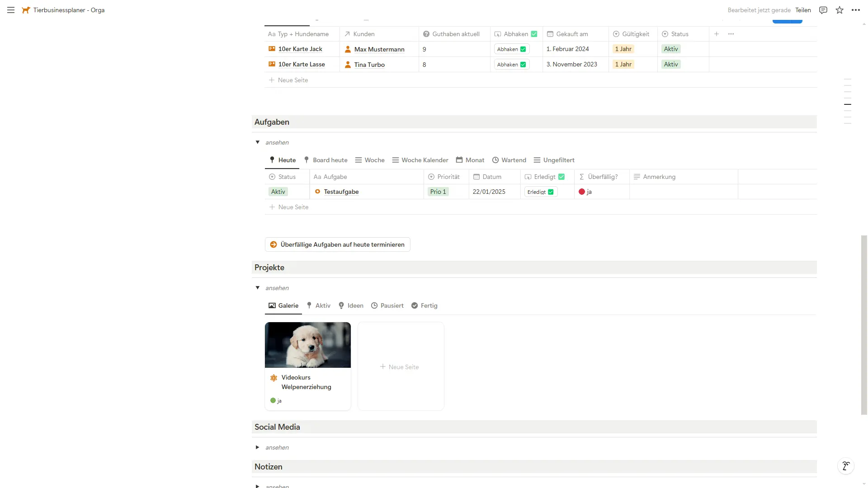Add 'Neue Seite' row in cards table

[289, 80]
